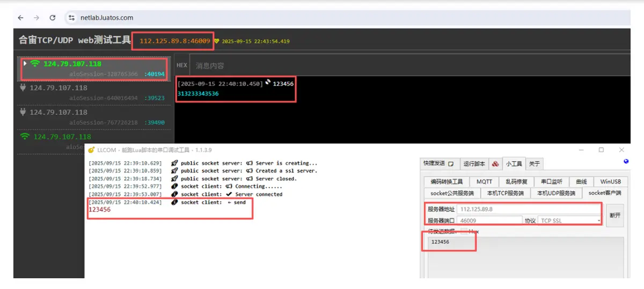Focus the 服务器地址 input field
Viewport: 644px width, 289px height.
point(528,209)
